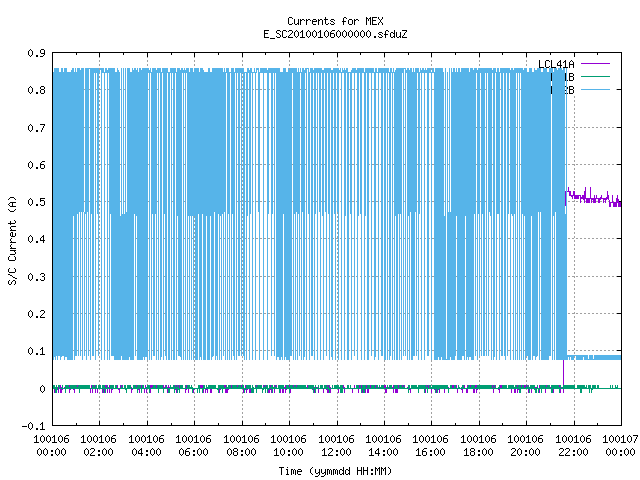Screen dimensions: 640x480
Task: Click the "100106 12:00" x-axis tick label
Action: [336, 446]
